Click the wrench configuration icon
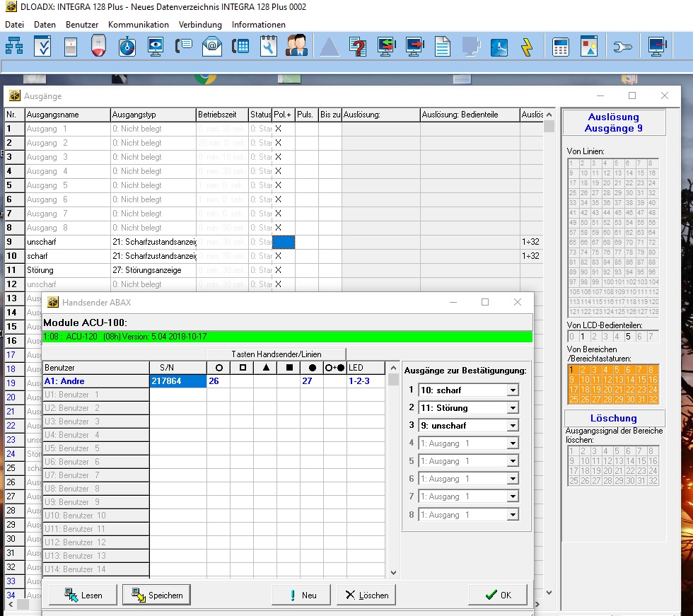 click(622, 47)
